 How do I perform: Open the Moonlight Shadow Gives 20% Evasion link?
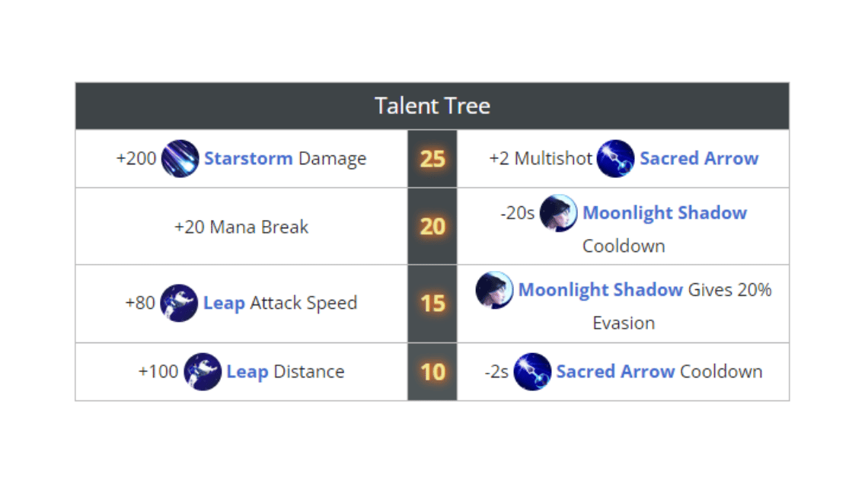pyautogui.click(x=601, y=290)
